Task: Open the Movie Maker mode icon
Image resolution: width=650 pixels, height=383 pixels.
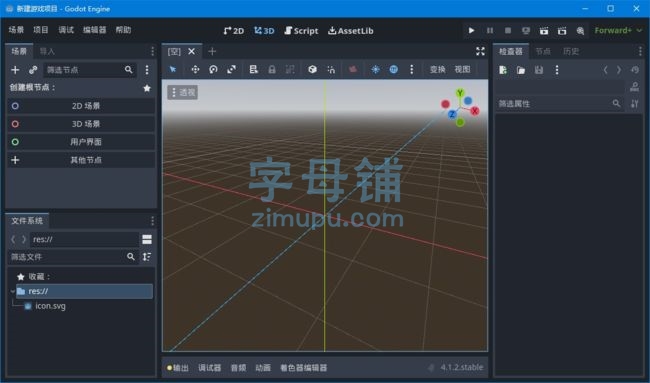Action: 580,31
